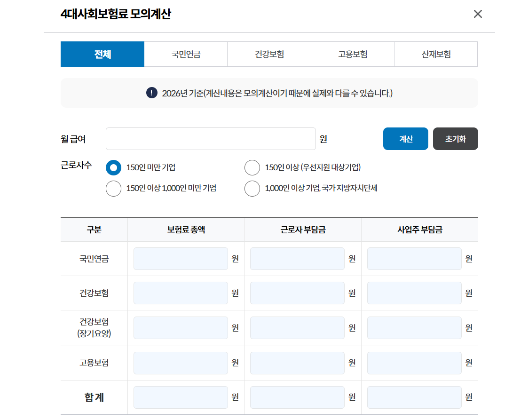Select the 산재보험 tab

(435, 54)
